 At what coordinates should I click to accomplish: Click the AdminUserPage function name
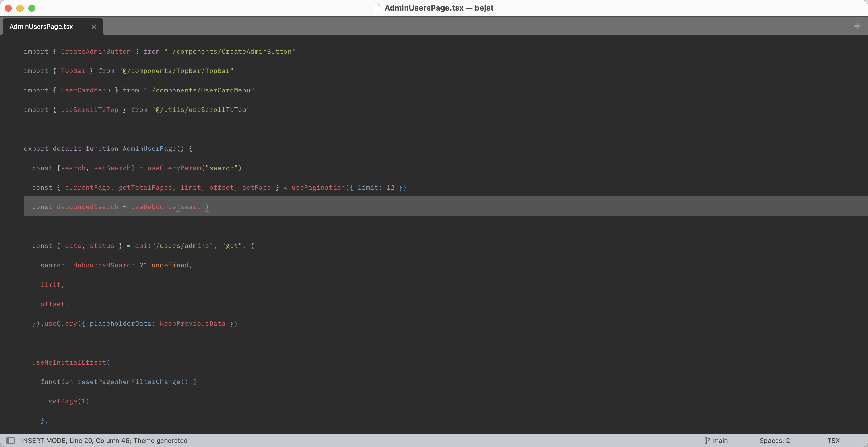[149, 148]
